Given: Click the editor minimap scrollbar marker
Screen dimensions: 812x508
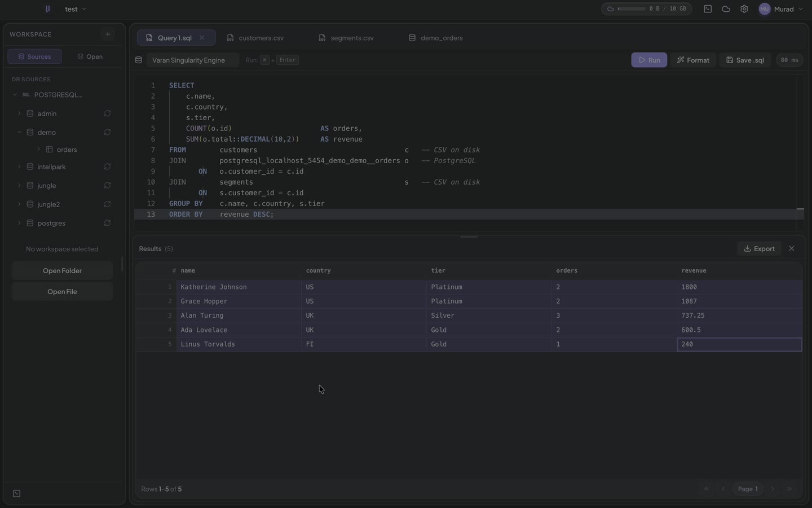Looking at the screenshot, I should click(x=800, y=209).
